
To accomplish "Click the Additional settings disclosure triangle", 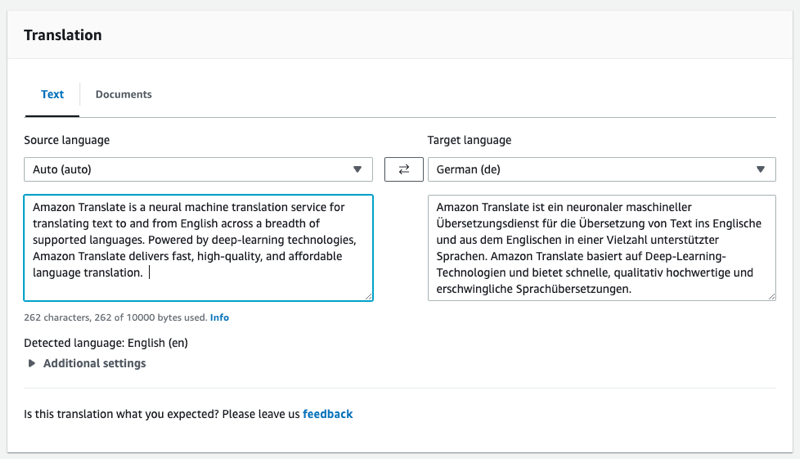I will click(x=32, y=364).
